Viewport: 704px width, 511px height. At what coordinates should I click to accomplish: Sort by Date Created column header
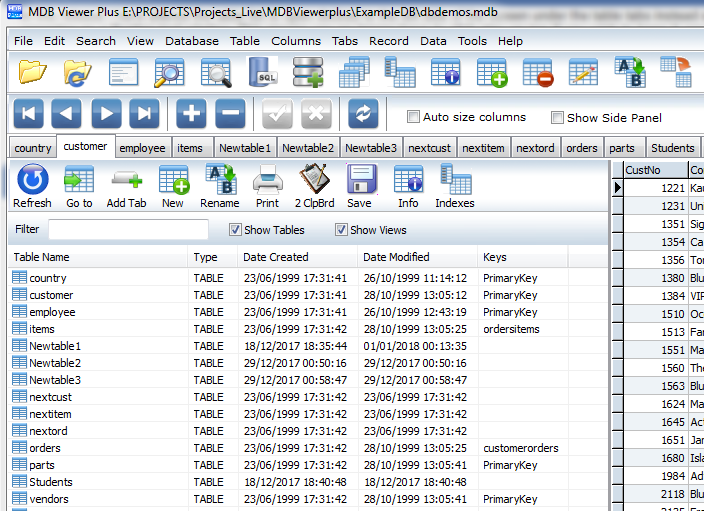[x=297, y=257]
